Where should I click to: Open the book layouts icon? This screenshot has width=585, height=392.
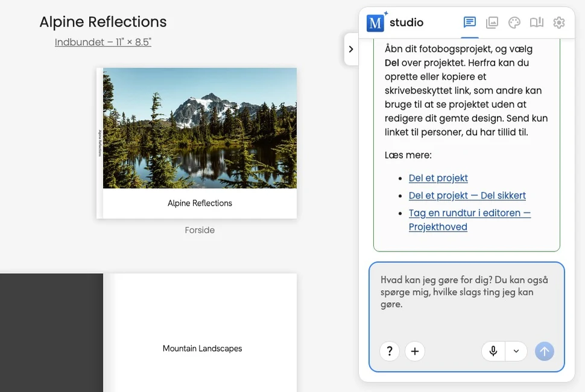click(537, 22)
